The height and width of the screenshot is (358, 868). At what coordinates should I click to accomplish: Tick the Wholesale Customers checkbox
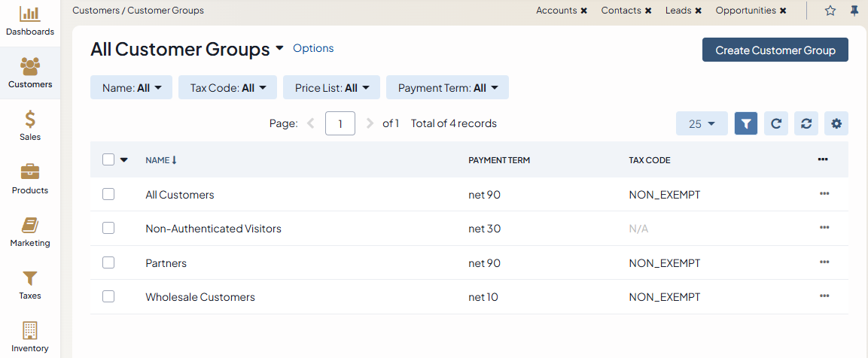click(108, 296)
